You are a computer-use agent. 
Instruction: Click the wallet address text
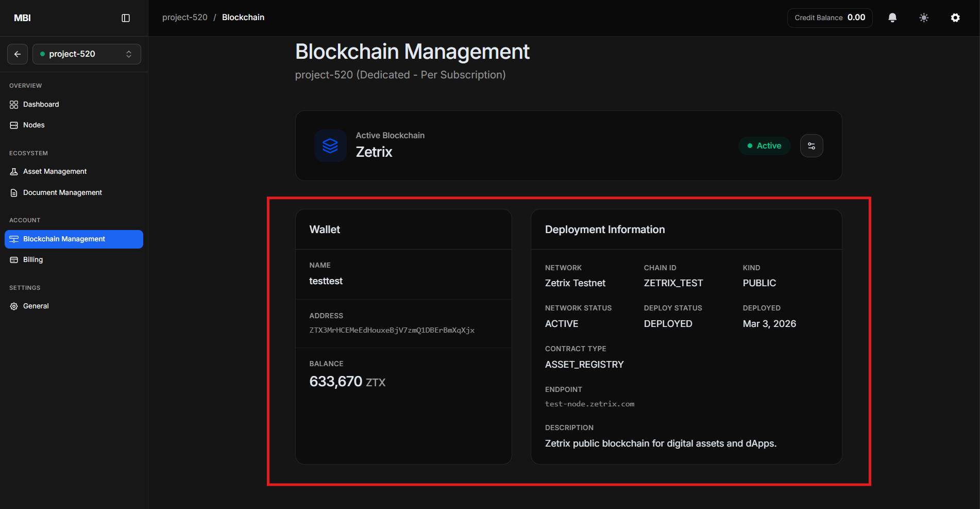[x=392, y=331]
